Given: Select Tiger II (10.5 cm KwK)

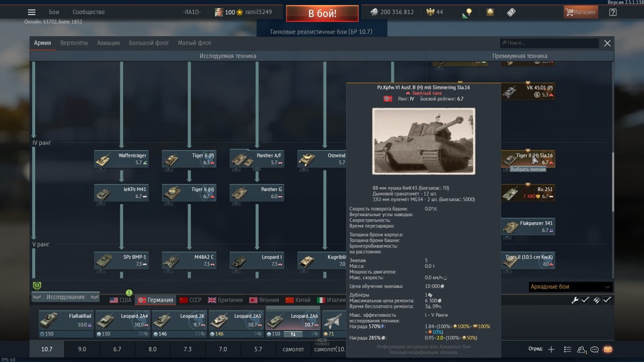Looking at the screenshot, I should 528,260.
